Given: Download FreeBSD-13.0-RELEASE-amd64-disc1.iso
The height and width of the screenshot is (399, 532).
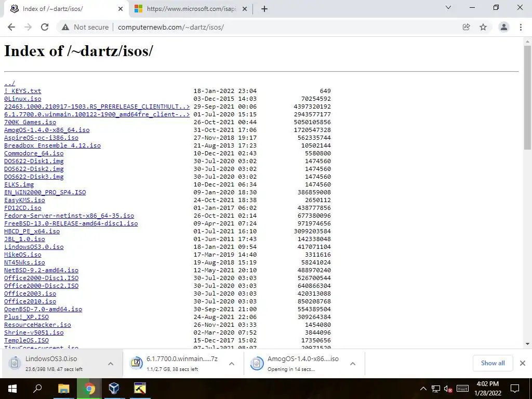Looking at the screenshot, I should tap(71, 223).
